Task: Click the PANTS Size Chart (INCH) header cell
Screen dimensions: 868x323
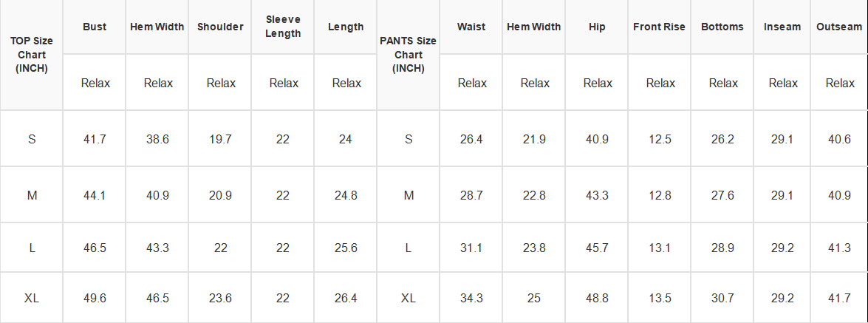Action: click(409, 55)
